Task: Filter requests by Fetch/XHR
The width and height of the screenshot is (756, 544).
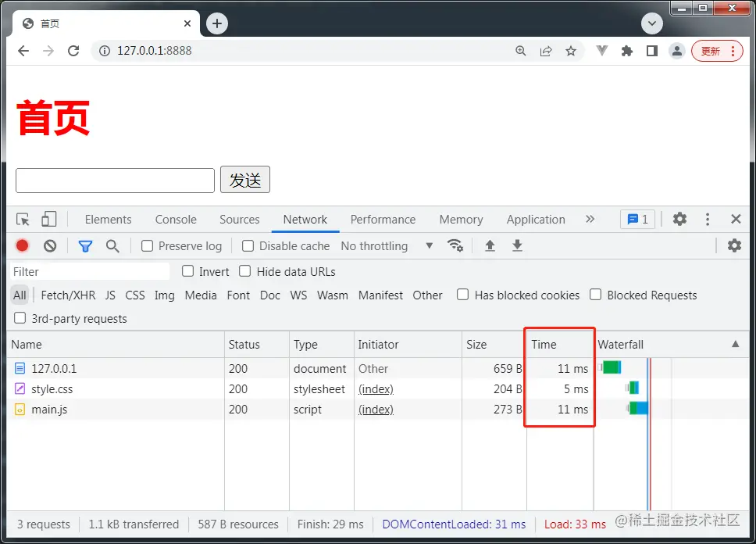Action: [68, 295]
